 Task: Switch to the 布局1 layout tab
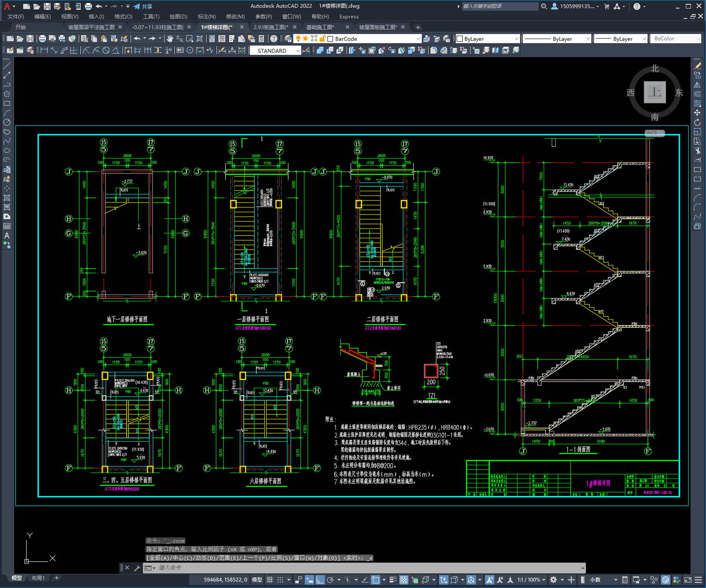(x=38, y=578)
